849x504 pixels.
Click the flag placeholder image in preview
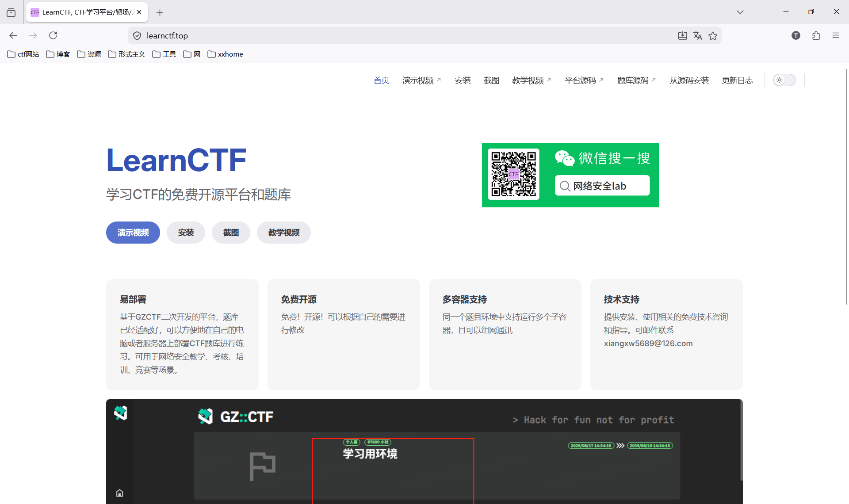[x=262, y=466]
